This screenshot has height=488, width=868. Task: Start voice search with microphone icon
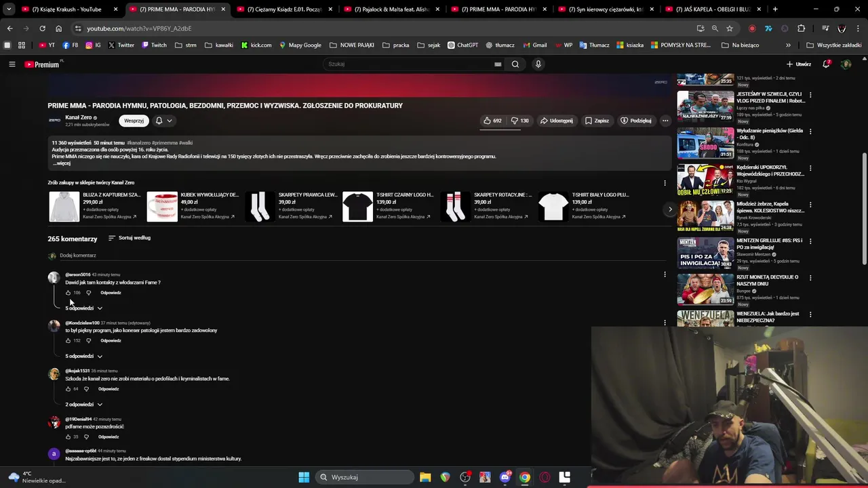538,64
